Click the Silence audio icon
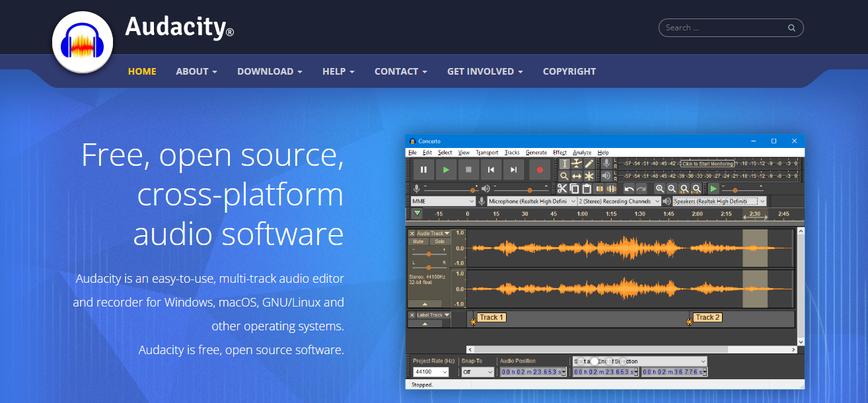 (x=611, y=189)
